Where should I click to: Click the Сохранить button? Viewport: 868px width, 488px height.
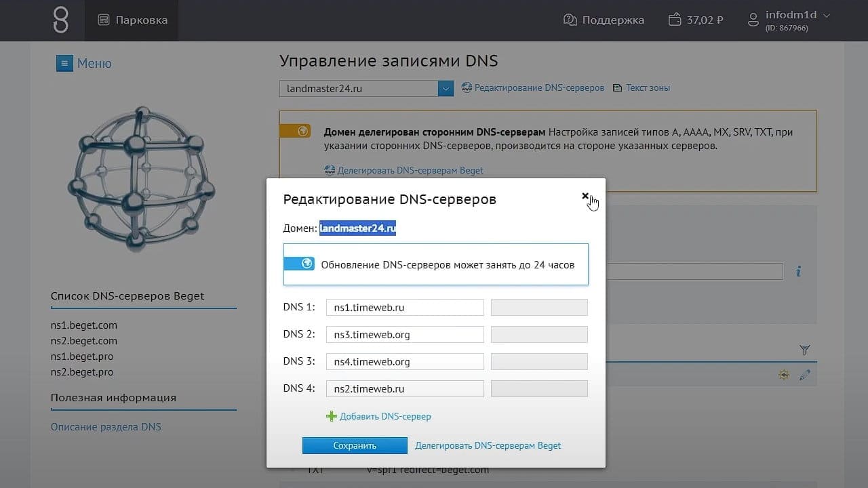(355, 445)
